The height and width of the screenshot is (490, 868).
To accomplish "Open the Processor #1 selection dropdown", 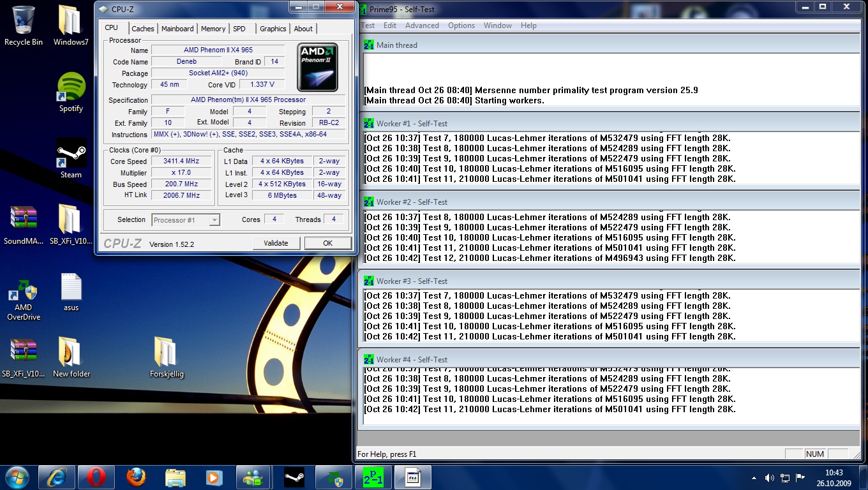I will click(186, 220).
